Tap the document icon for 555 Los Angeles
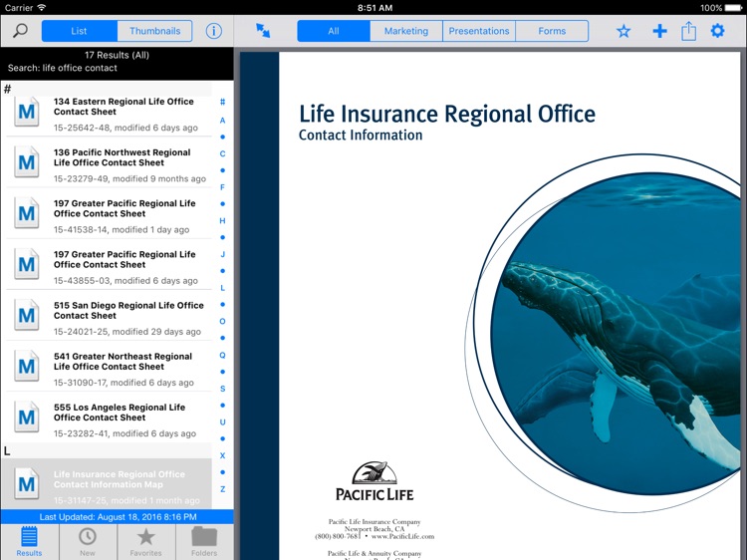The height and width of the screenshot is (560, 747). coord(26,418)
